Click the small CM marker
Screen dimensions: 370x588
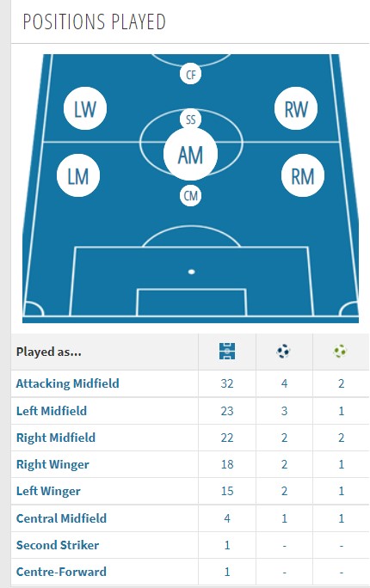(x=191, y=195)
